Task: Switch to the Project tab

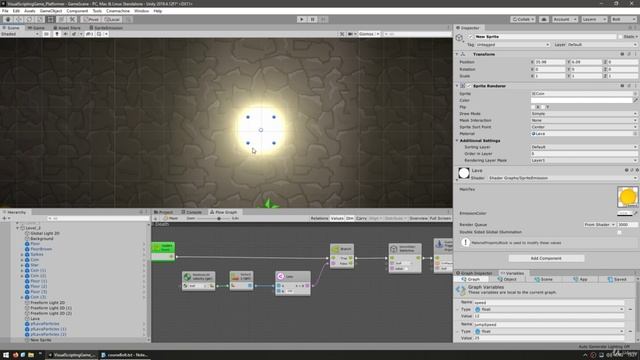Action: (x=163, y=212)
